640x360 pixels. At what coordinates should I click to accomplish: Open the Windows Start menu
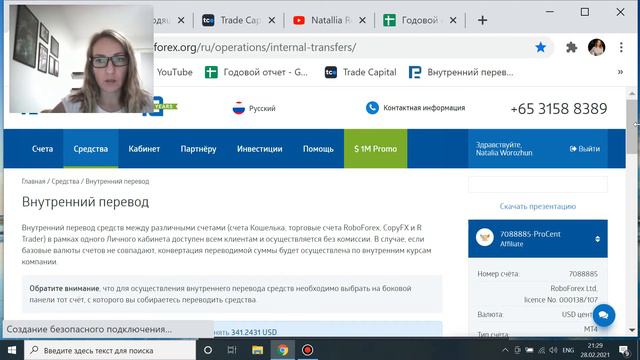pos(12,350)
